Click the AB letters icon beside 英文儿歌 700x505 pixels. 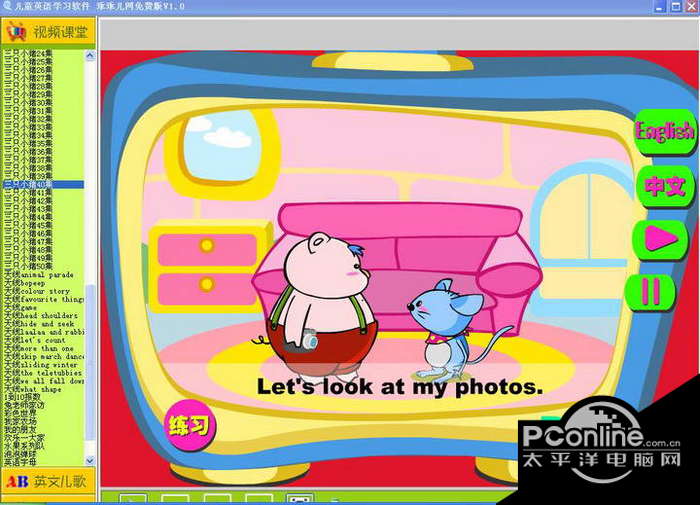coord(17,481)
